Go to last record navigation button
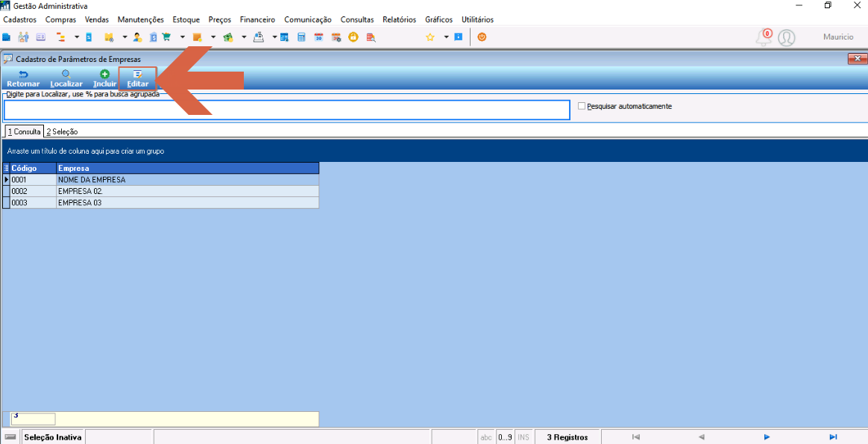The image size is (868, 444). [x=833, y=437]
